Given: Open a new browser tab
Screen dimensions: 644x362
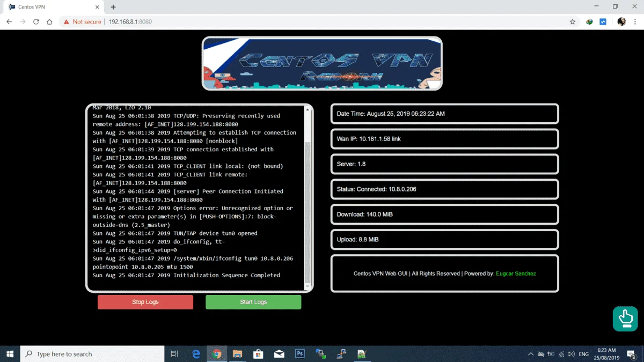Looking at the screenshot, I should click(113, 7).
